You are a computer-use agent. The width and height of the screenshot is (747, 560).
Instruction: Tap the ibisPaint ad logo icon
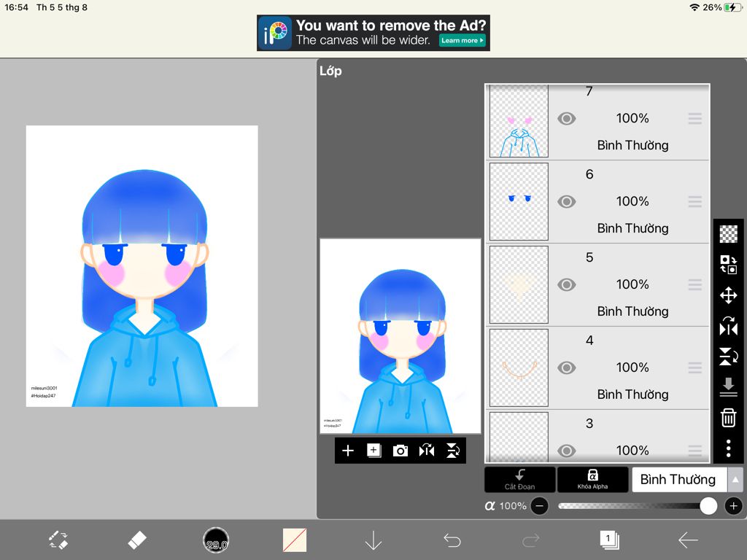coord(274,33)
